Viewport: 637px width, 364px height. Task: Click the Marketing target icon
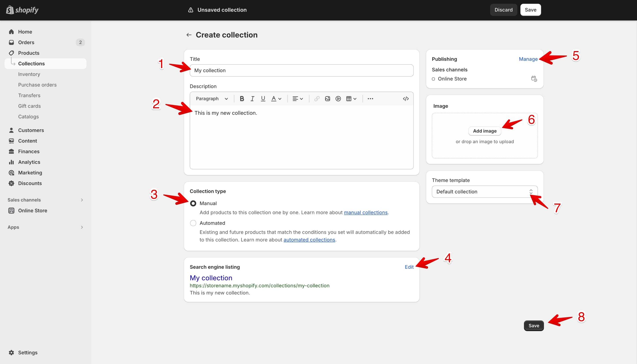coord(11,173)
